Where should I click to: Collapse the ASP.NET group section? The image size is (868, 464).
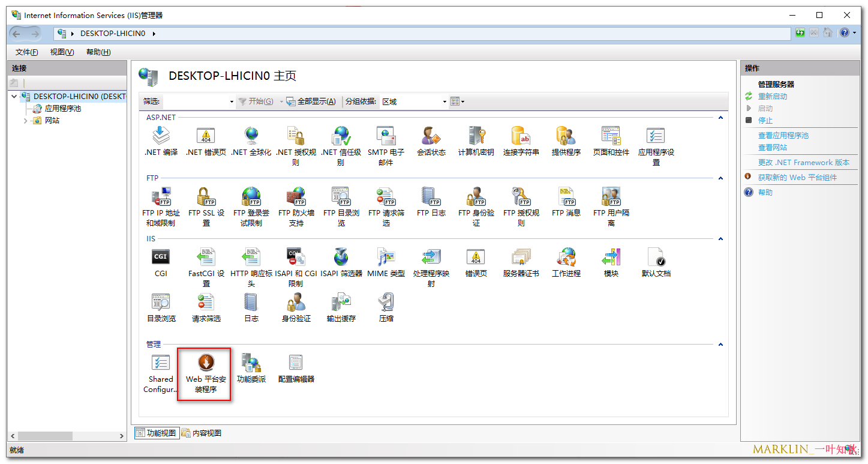(x=720, y=118)
